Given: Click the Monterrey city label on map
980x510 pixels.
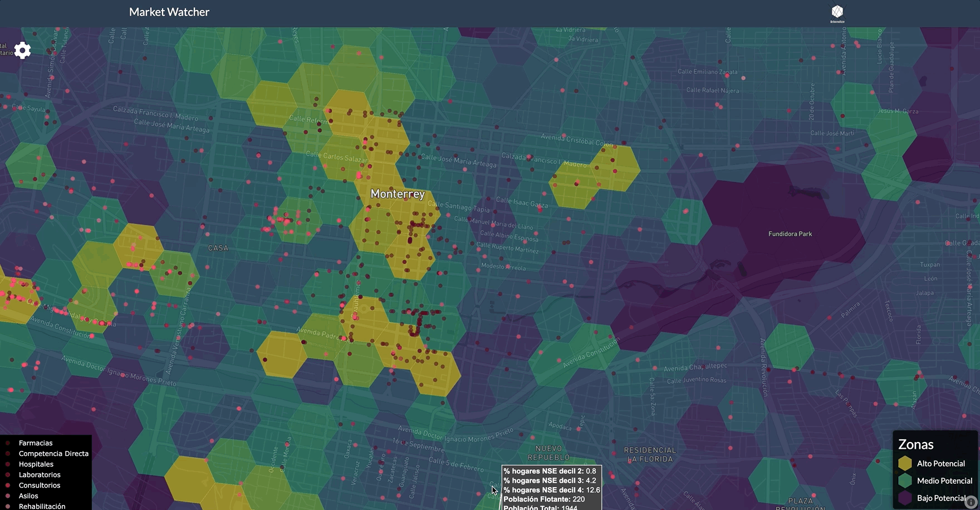Looking at the screenshot, I should [x=398, y=194].
